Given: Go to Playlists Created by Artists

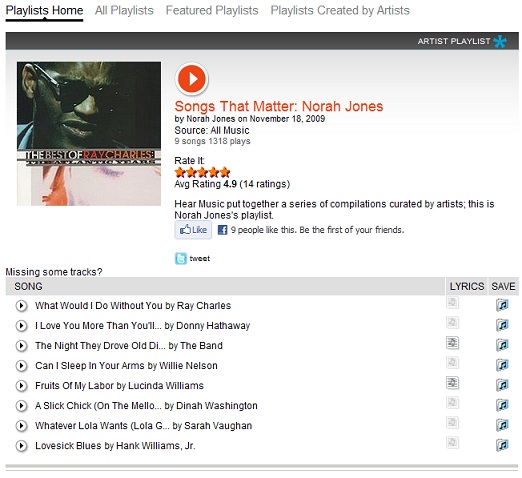Looking at the screenshot, I should tap(340, 10).
